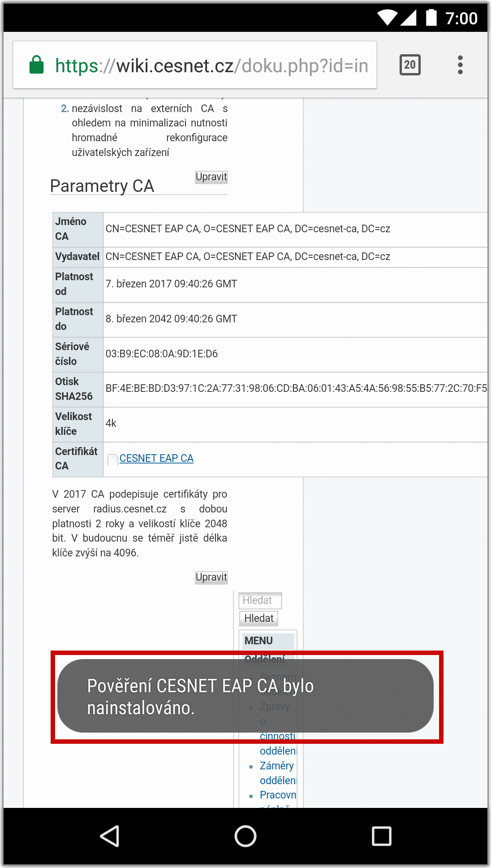
Task: Open the Chrome three-dot overflow menu
Action: 460,65
